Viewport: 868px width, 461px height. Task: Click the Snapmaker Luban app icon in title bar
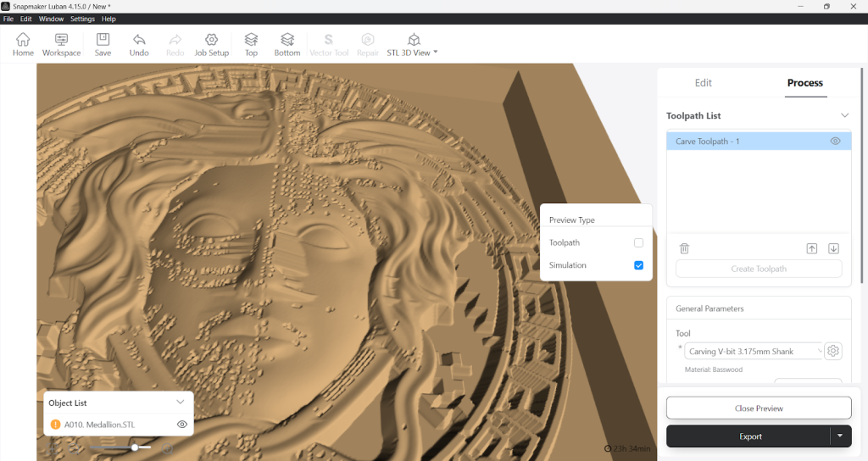pyautogui.click(x=6, y=6)
